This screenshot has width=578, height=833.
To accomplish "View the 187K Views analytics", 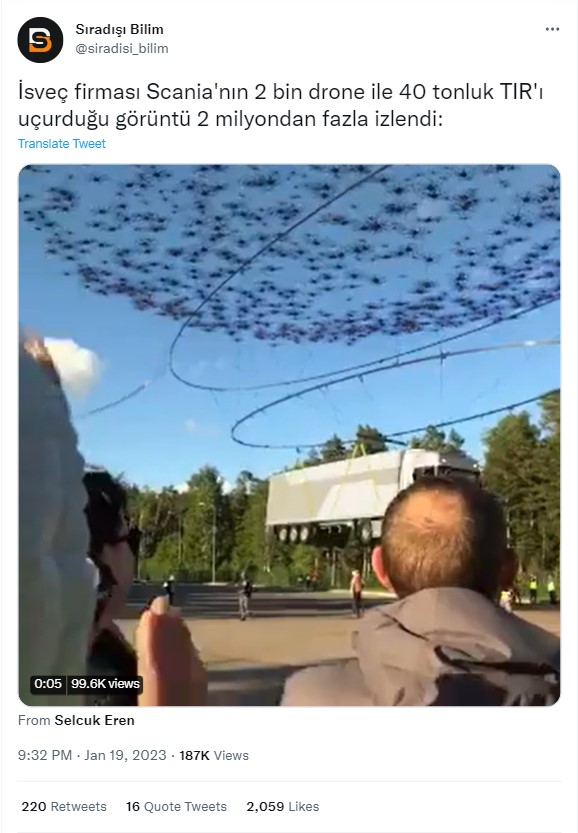I will (x=214, y=755).
